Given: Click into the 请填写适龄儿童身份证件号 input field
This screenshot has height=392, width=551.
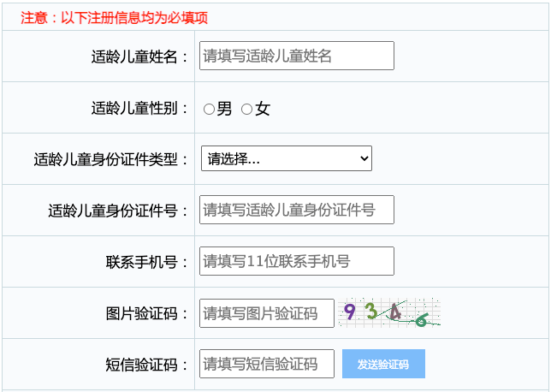Looking at the screenshot, I should tap(296, 210).
